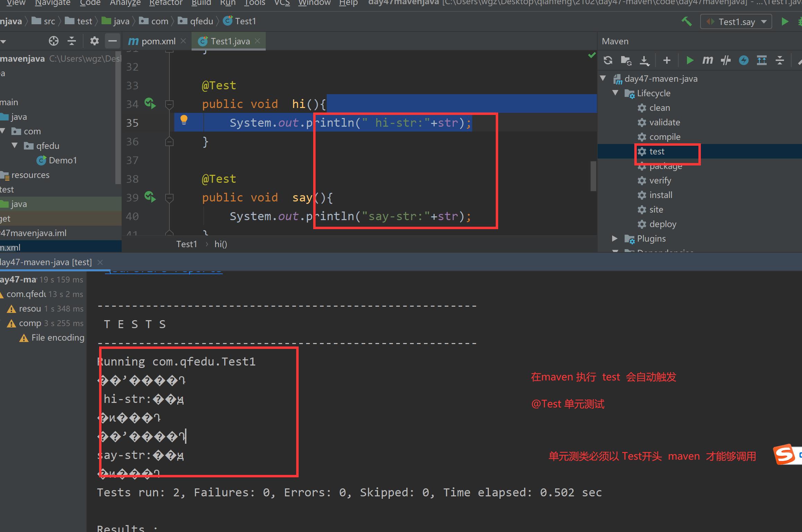Click the Test1 breadcrumb below the editor
802x532 pixels.
[x=187, y=244]
